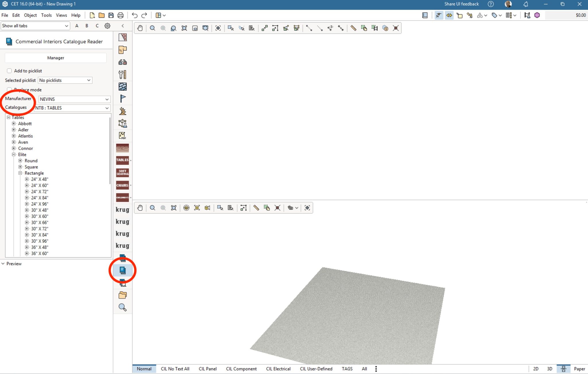Open the search magnifier tab in sidebar
The width and height of the screenshot is (588, 374).
click(123, 307)
